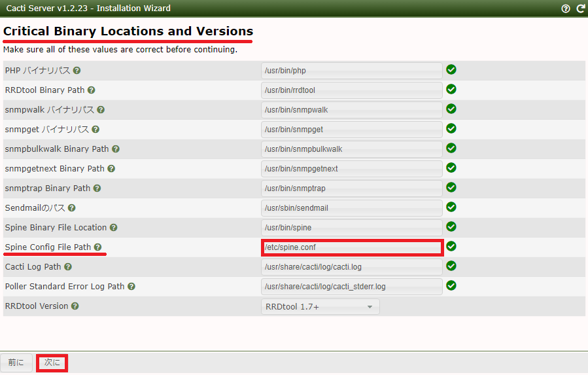Click the refresh icon in header bar

(x=581, y=9)
